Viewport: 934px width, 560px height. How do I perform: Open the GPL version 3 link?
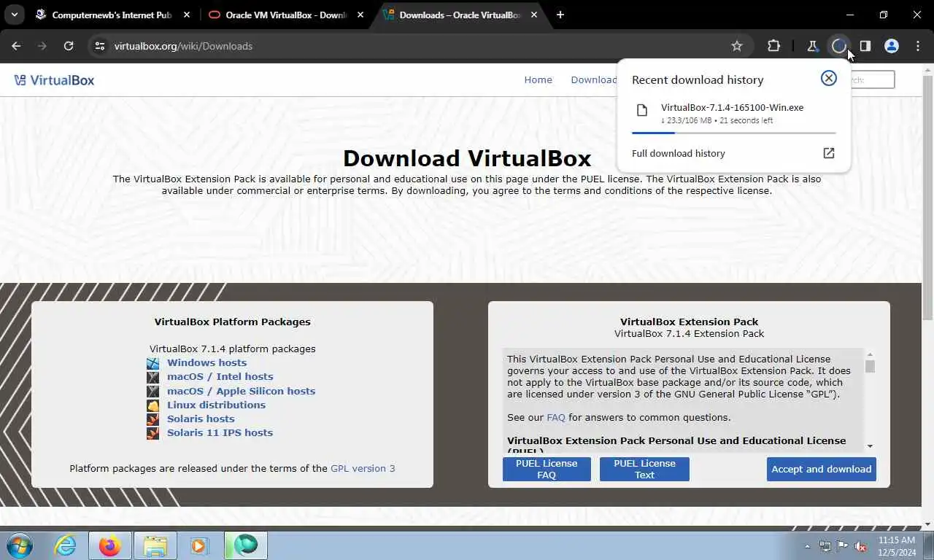coord(363,468)
